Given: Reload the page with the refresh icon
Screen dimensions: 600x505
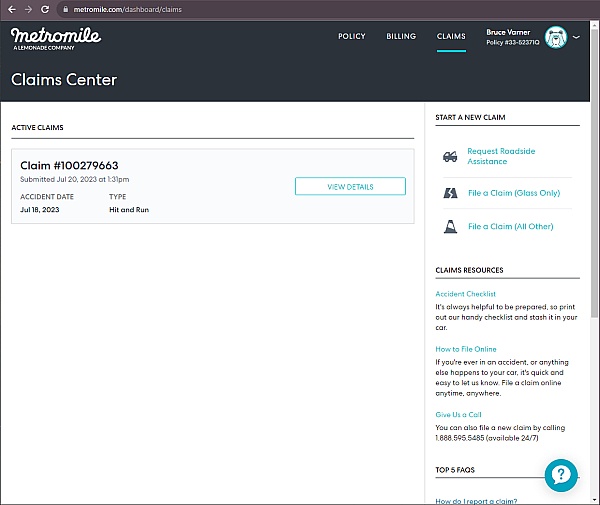Looking at the screenshot, I should [45, 9].
